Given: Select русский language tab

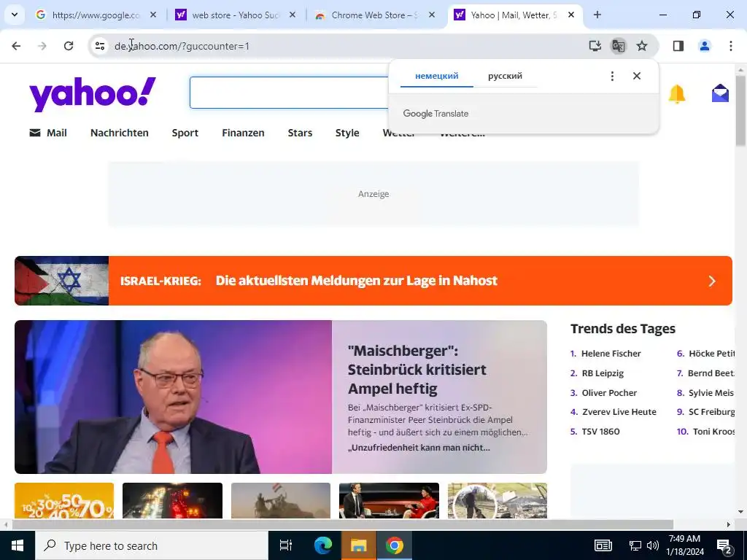Looking at the screenshot, I should tap(505, 76).
